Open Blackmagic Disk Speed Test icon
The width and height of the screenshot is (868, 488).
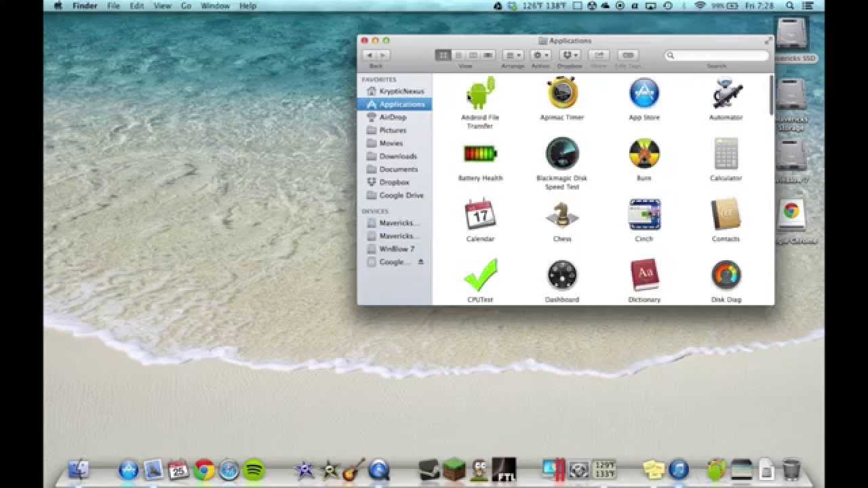click(x=562, y=154)
